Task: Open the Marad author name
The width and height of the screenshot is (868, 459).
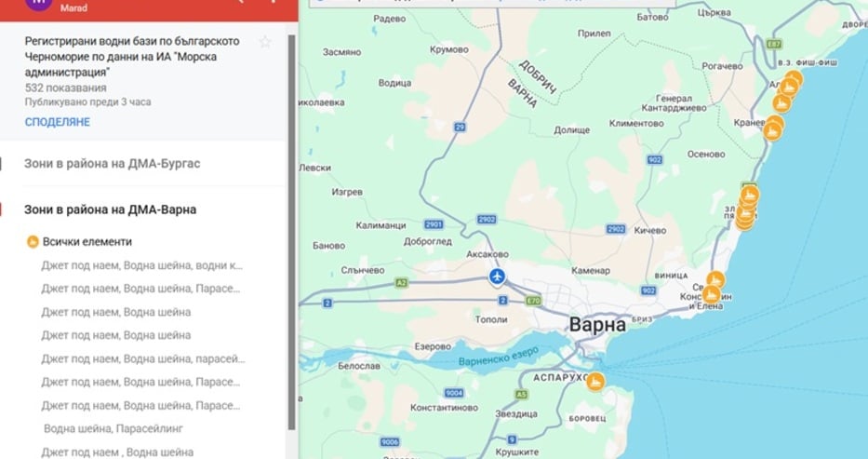Action: click(73, 7)
